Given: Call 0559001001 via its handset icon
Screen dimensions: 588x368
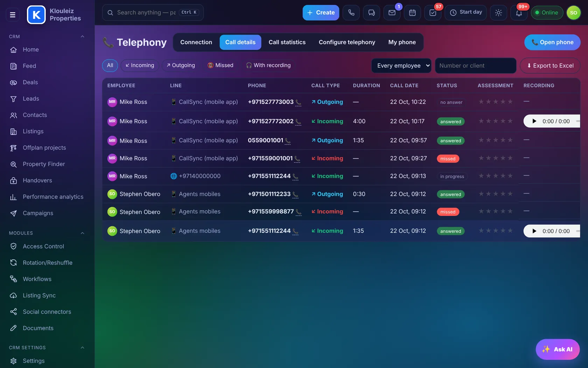Looking at the screenshot, I should 288,141.
